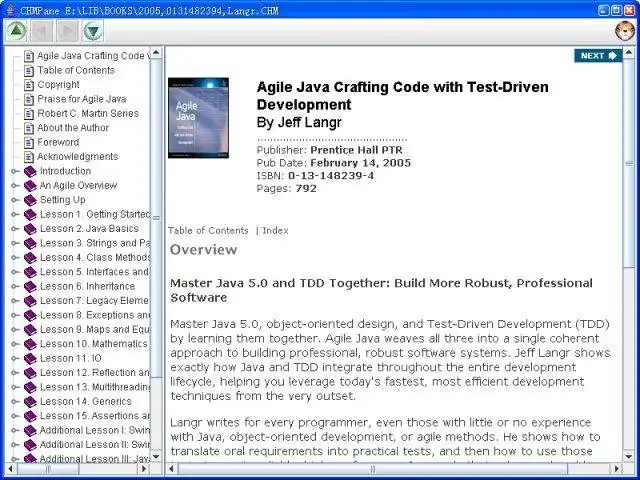The height and width of the screenshot is (480, 640).
Task: Click the tree horizontal scrollbar left arrow
Action: click(x=10, y=469)
